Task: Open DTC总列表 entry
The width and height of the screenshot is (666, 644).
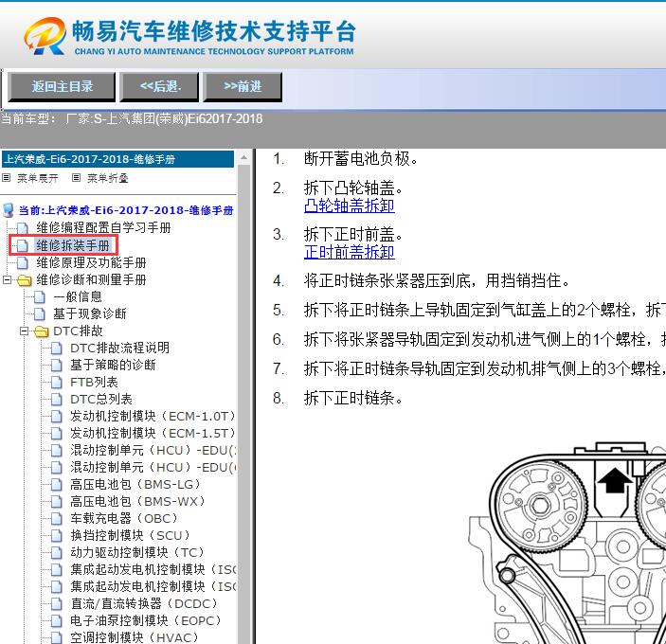Action: pos(101,399)
